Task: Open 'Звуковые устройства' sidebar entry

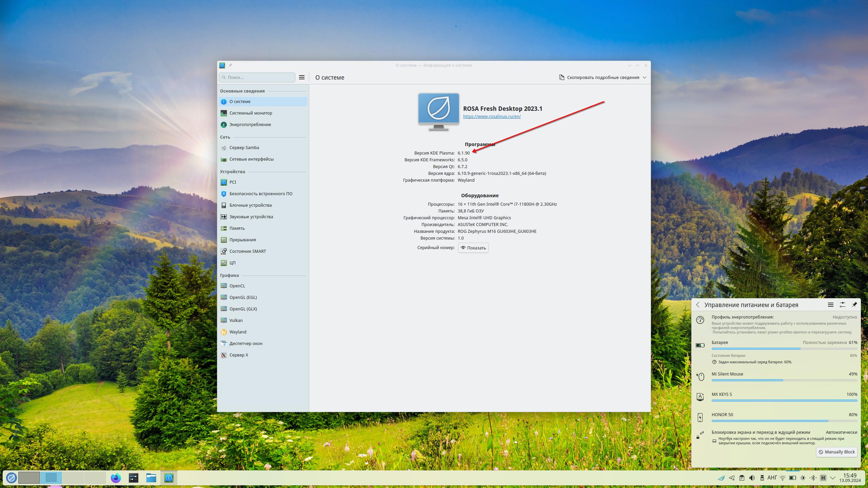Action: point(263,217)
